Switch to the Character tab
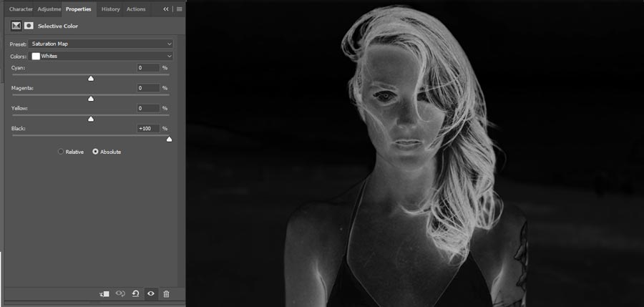Image resolution: width=644 pixels, height=307 pixels. coord(21,9)
